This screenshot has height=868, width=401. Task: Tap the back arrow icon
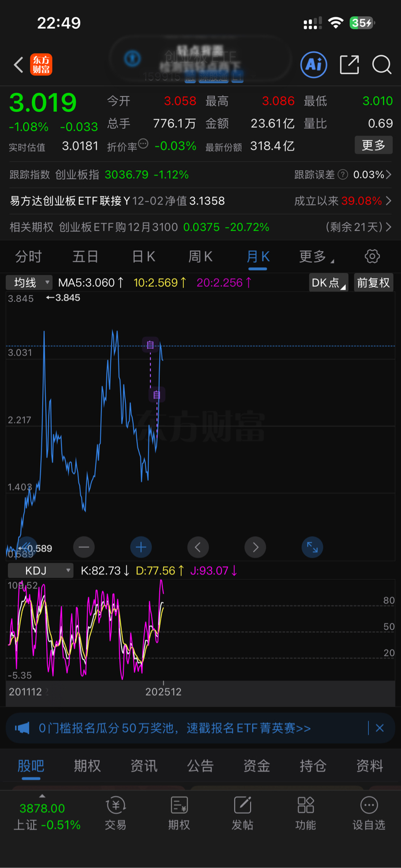(x=19, y=65)
